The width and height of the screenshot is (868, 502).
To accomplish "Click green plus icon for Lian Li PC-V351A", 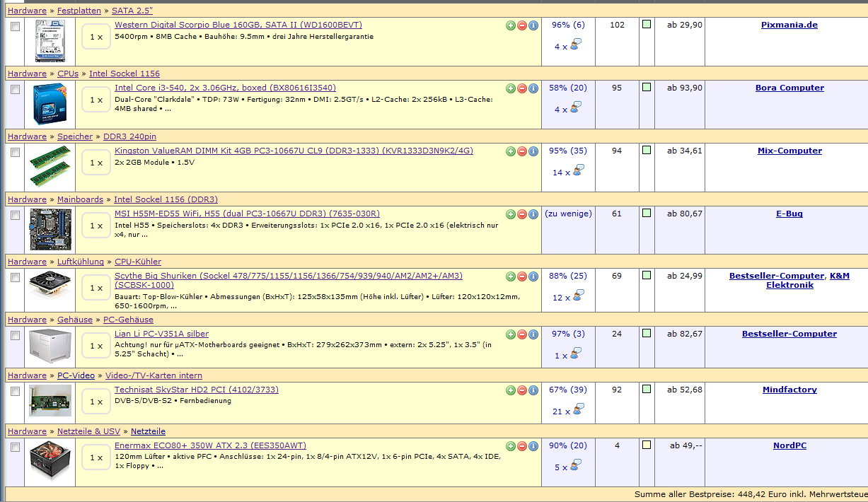I will pyautogui.click(x=511, y=334).
